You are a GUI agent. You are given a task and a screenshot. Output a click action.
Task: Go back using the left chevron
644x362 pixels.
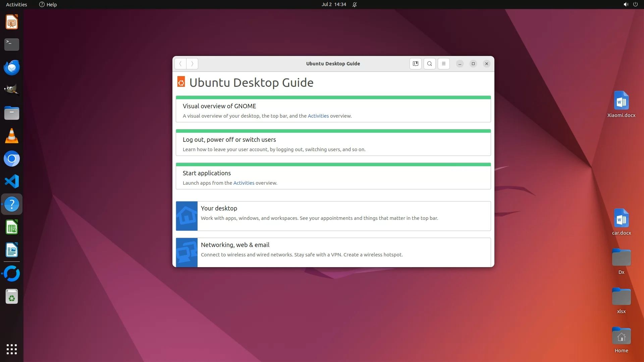[180, 64]
